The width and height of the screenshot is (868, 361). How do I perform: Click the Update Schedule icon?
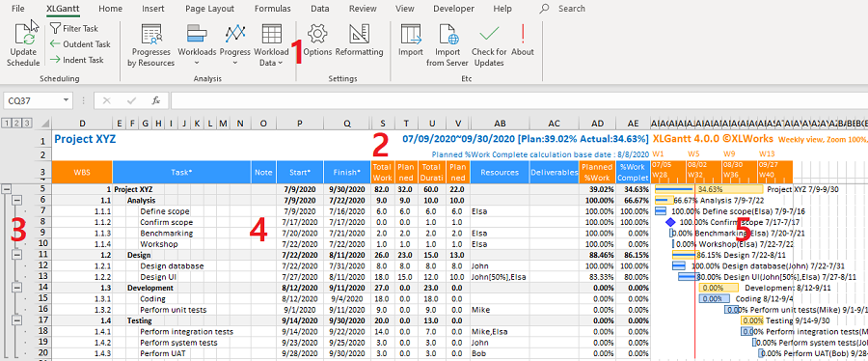[24, 35]
